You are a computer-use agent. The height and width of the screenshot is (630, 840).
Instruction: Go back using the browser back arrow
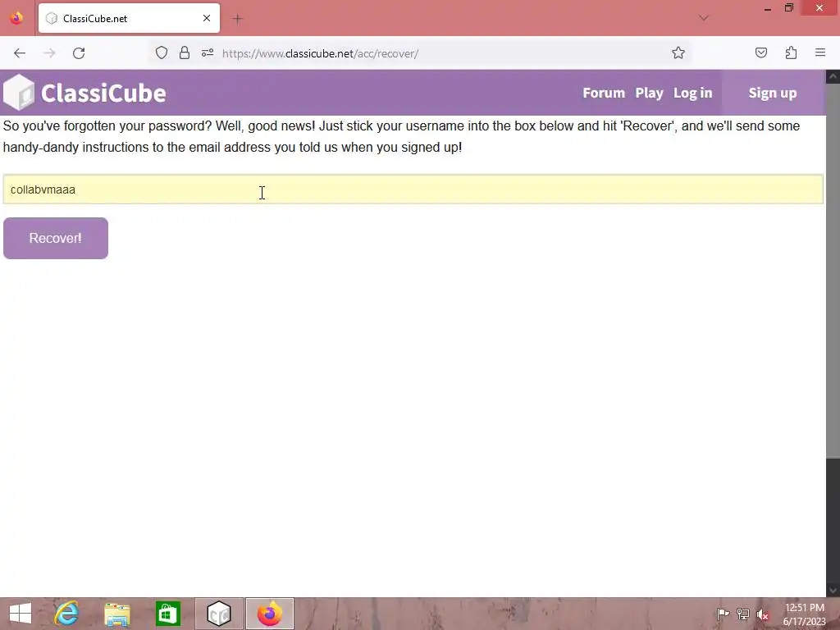coord(20,53)
